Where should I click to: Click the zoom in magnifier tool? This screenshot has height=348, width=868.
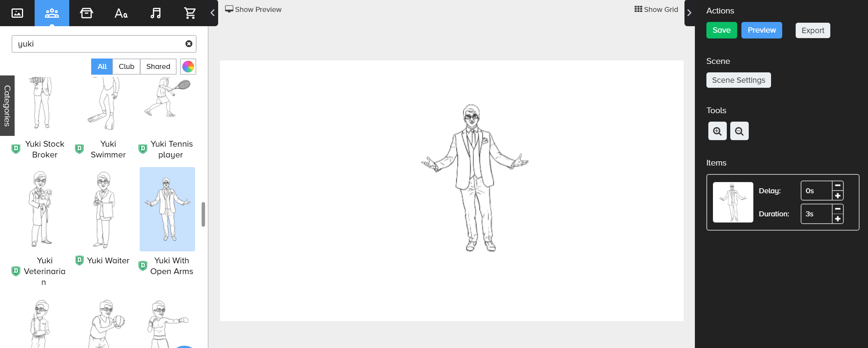[717, 131]
